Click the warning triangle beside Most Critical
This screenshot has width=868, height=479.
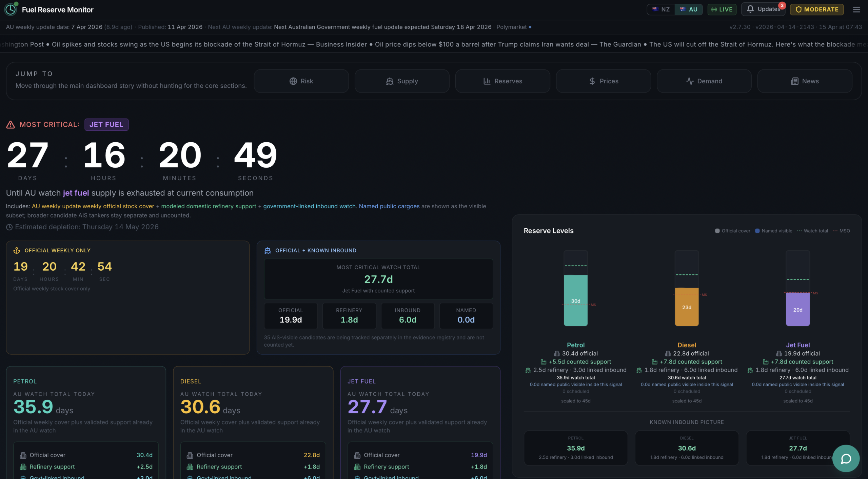tap(11, 125)
